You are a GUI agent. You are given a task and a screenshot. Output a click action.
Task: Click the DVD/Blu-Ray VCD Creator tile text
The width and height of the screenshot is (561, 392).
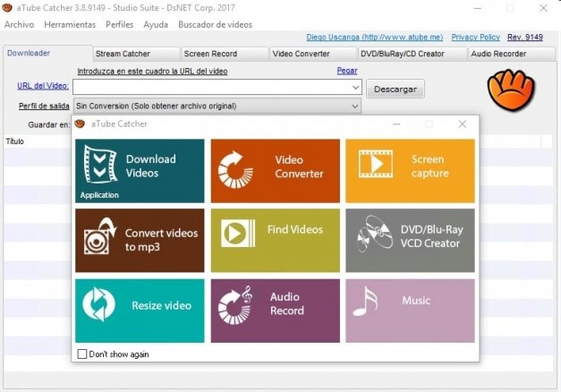coord(431,236)
